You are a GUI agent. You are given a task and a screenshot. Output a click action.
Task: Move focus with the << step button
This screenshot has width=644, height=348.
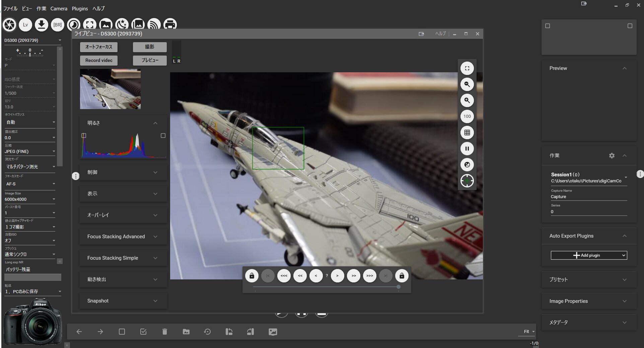click(x=300, y=276)
